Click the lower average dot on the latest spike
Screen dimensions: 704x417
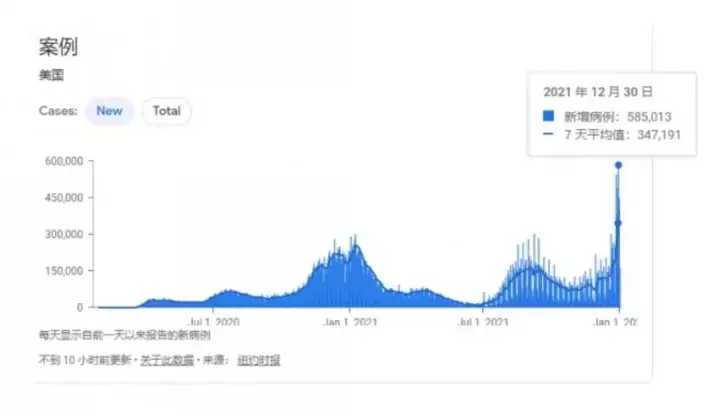coord(618,223)
